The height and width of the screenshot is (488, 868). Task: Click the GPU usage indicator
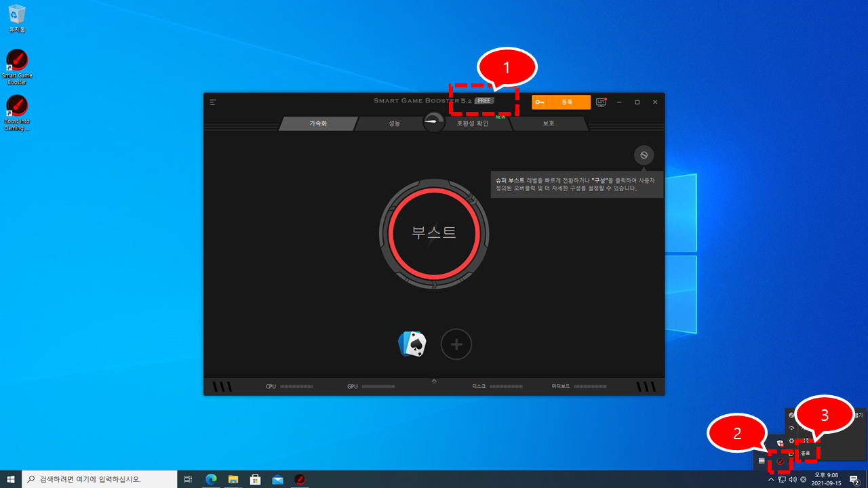click(371, 386)
